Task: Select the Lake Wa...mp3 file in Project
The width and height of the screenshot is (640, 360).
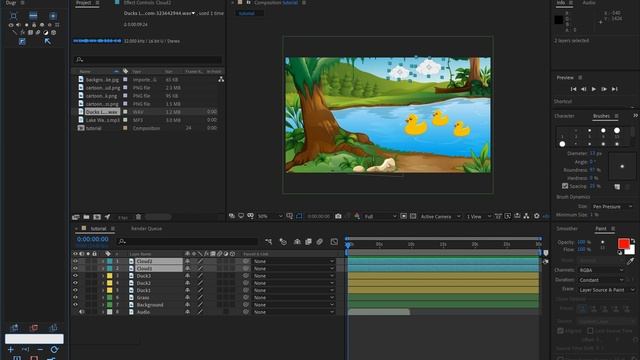Action: pos(102,120)
